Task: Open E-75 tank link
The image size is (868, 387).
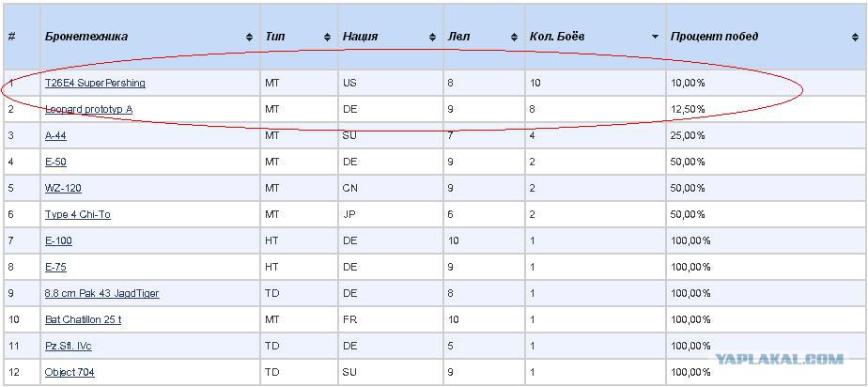Action: coord(55,267)
